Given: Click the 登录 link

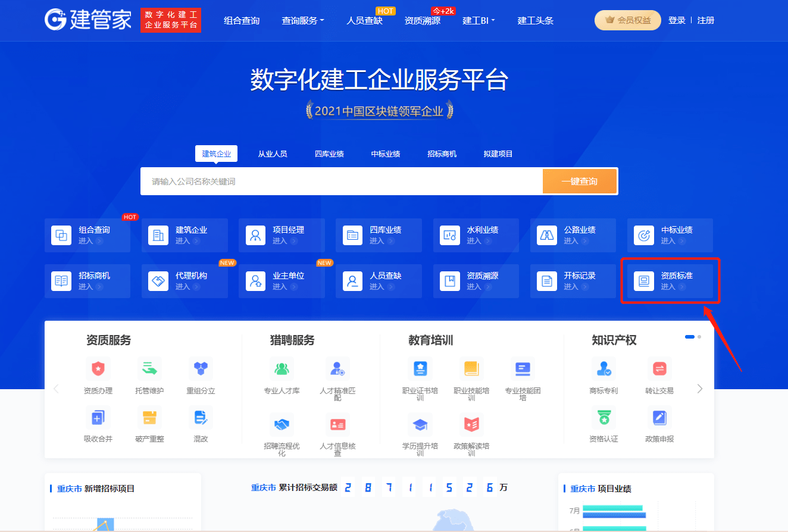Looking at the screenshot, I should (x=677, y=20).
